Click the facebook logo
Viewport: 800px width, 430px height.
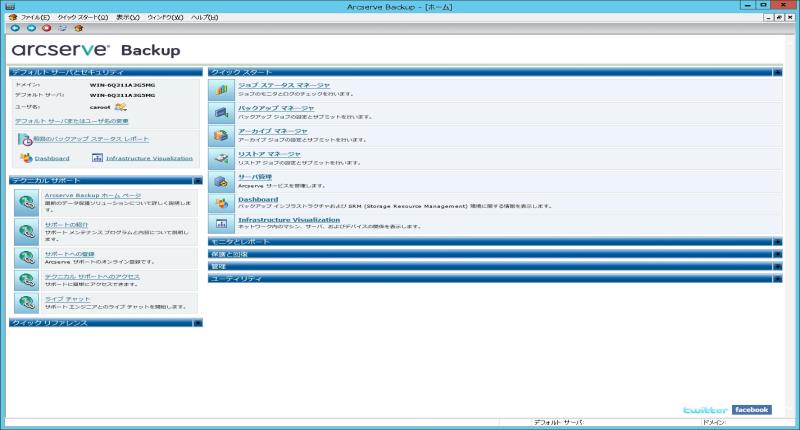point(752,410)
